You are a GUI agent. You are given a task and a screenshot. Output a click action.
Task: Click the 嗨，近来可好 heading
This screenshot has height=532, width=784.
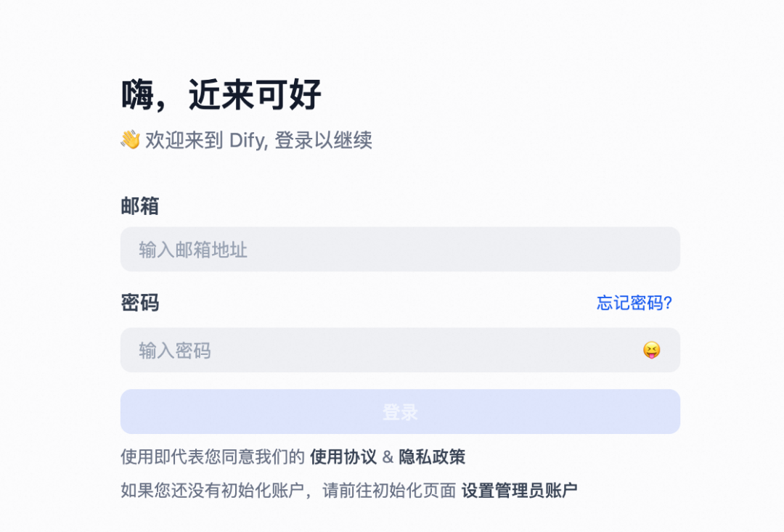click(223, 94)
